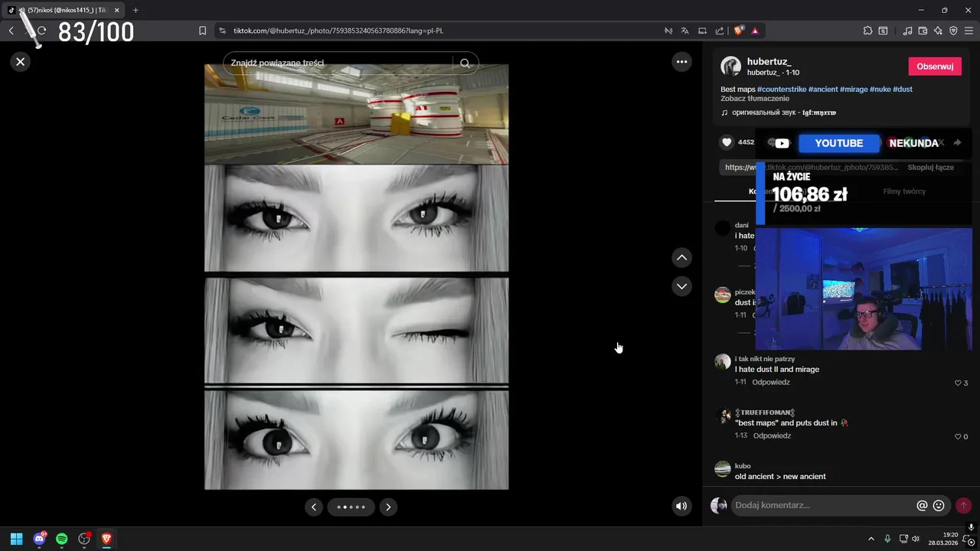This screenshot has height=551, width=980.
Task: Follow hubertuz_ with Obserwuj button
Action: coord(935,67)
